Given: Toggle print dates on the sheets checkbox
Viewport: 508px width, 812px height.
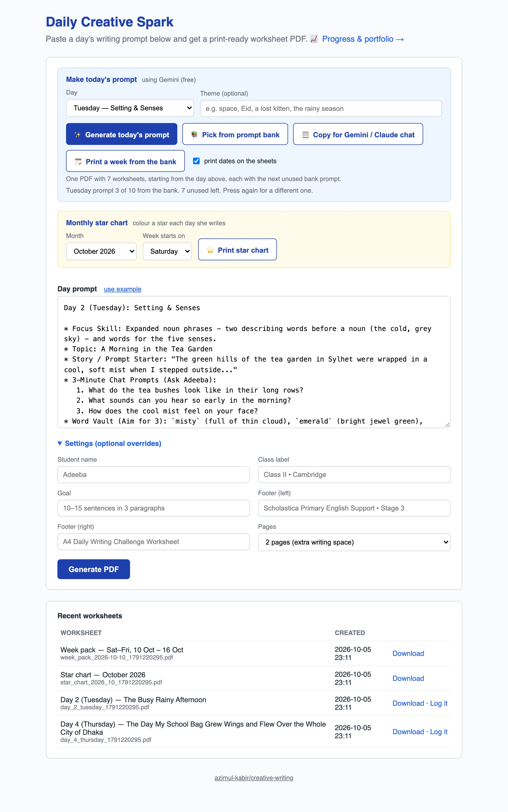Looking at the screenshot, I should [x=197, y=161].
